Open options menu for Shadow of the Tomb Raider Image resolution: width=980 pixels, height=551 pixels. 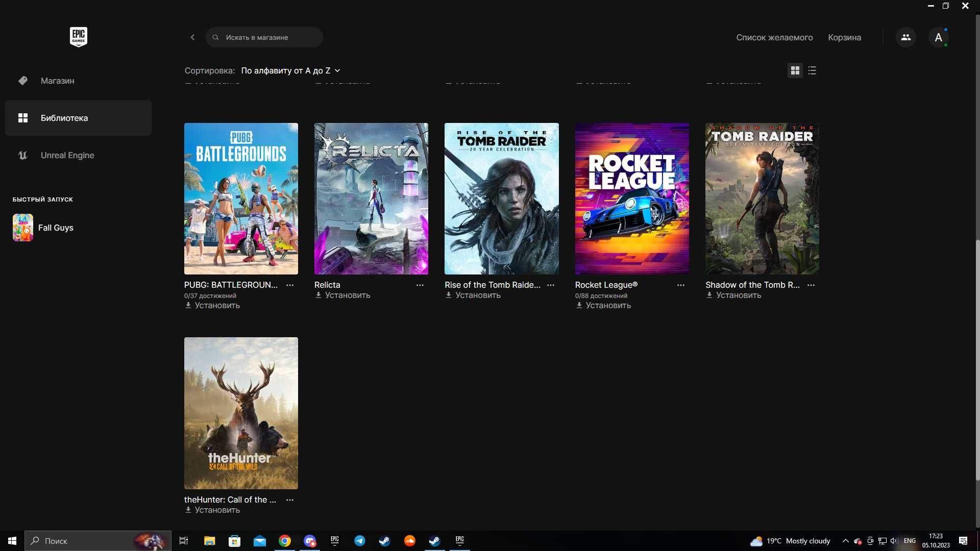click(811, 285)
